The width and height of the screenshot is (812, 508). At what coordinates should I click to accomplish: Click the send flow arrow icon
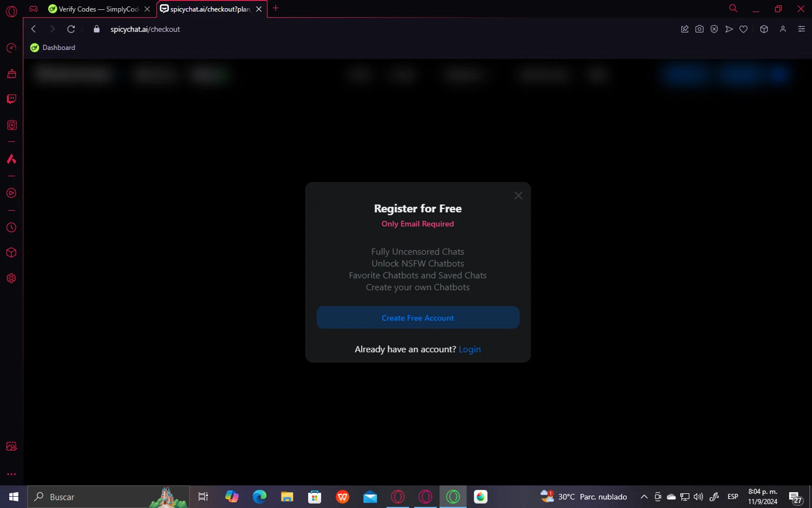click(x=729, y=29)
